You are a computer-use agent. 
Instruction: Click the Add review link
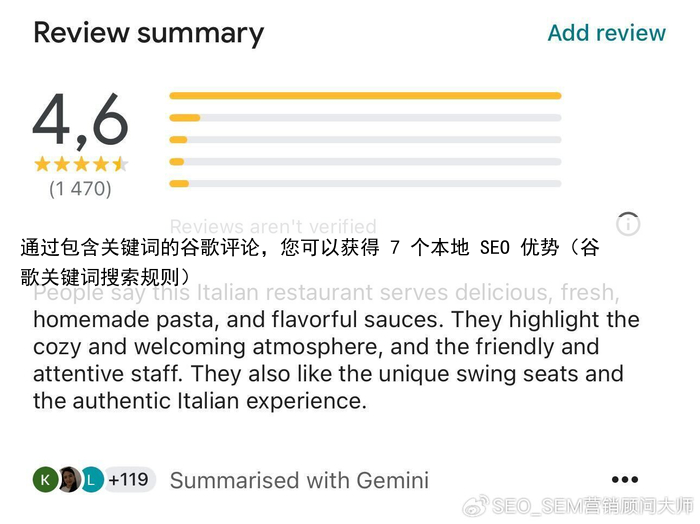606,33
